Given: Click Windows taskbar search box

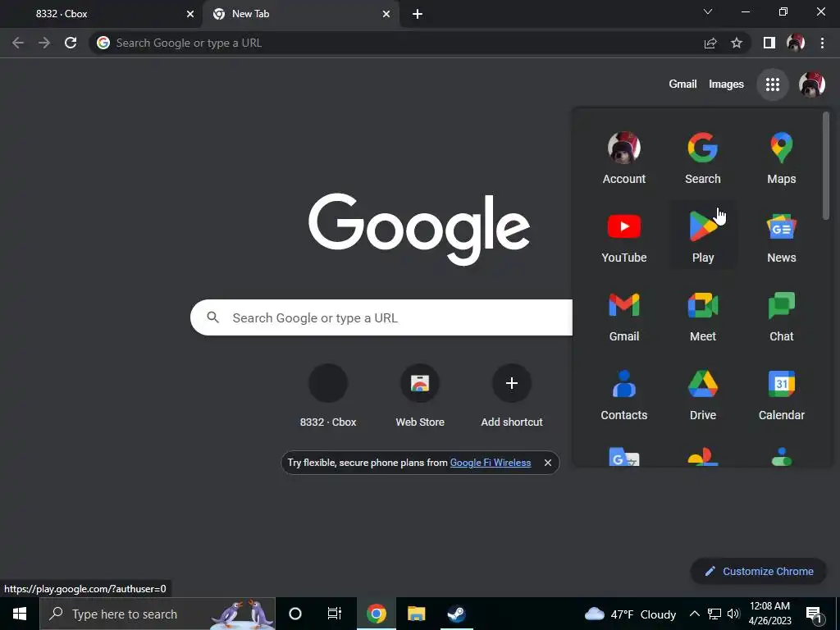Looking at the screenshot, I should tap(157, 614).
